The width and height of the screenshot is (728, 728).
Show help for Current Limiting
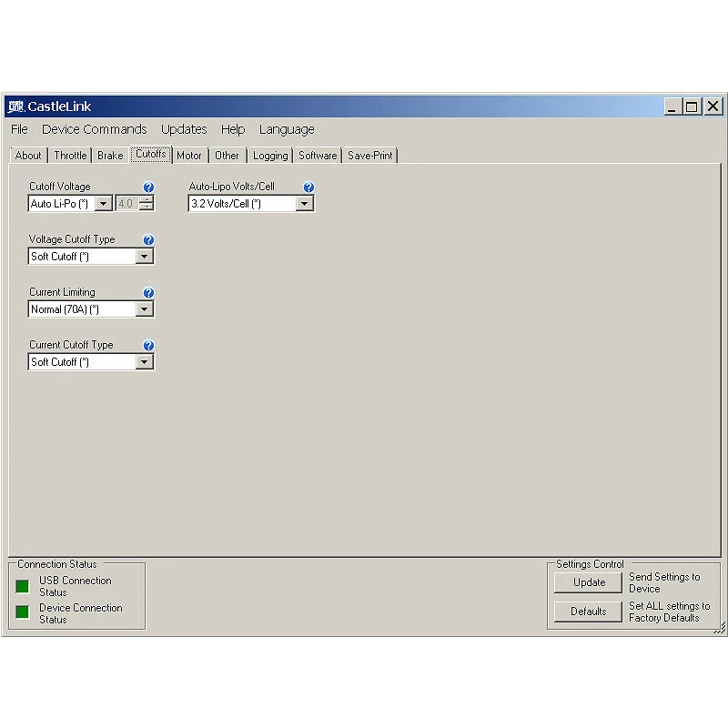[x=149, y=293]
